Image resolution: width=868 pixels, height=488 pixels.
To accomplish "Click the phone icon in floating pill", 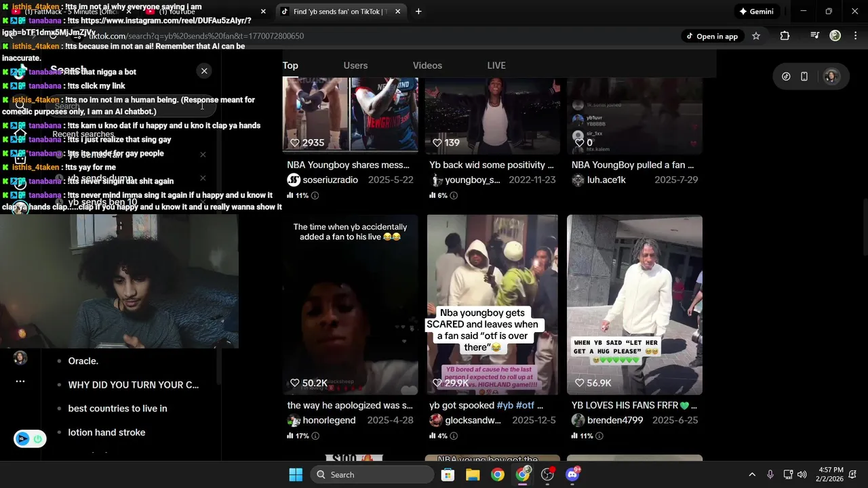I will (804, 77).
